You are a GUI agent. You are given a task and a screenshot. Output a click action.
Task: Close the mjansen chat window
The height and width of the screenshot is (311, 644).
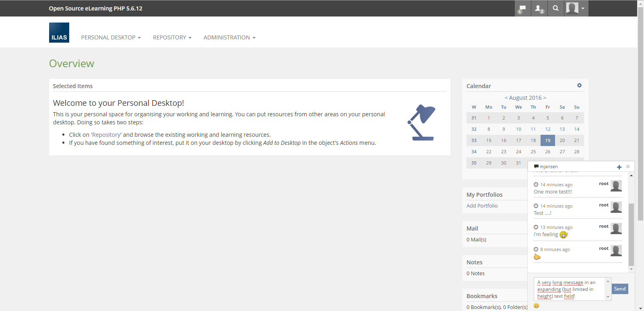pos(628,167)
